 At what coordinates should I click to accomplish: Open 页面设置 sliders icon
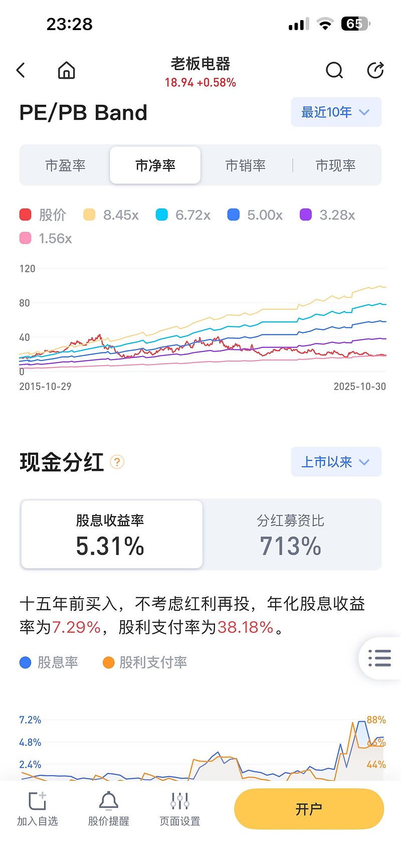click(x=179, y=801)
